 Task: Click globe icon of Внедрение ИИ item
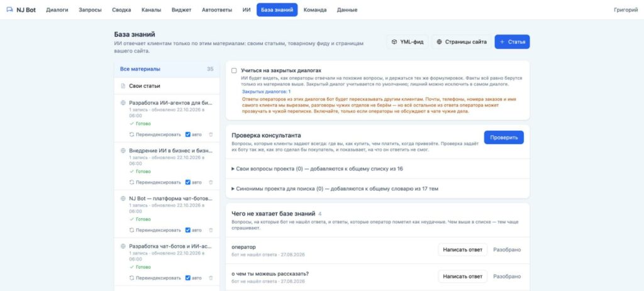123,151
